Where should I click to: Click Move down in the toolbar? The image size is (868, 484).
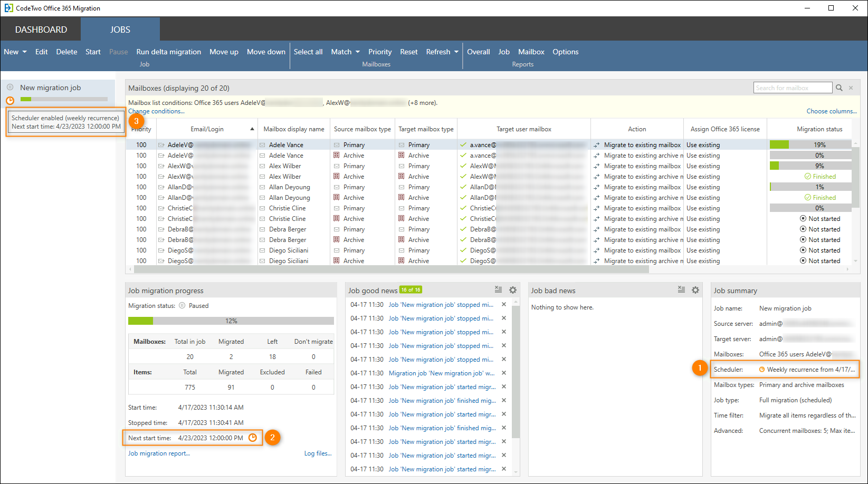click(x=266, y=52)
